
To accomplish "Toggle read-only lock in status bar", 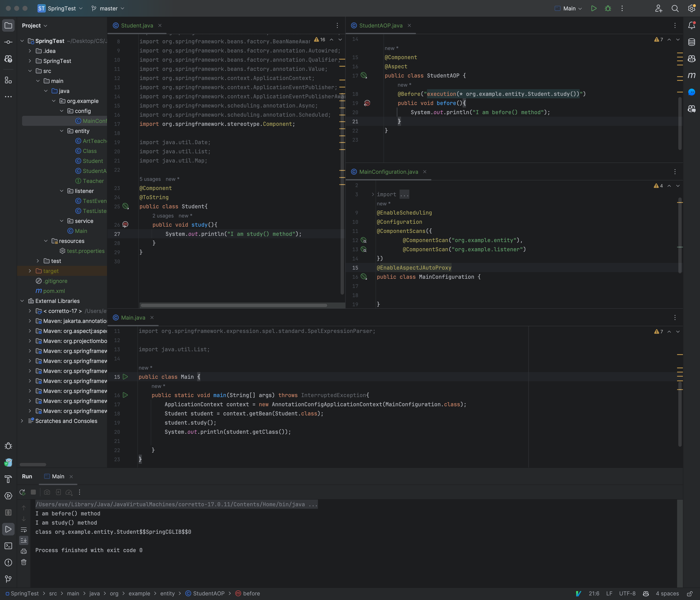I will pos(690,594).
